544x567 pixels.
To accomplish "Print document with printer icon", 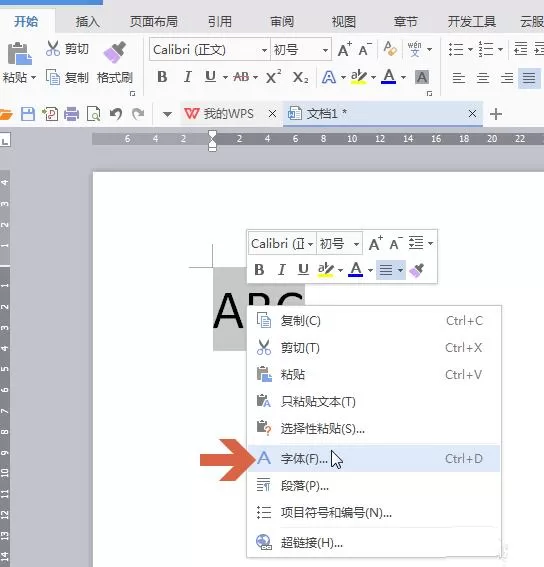I will point(71,114).
